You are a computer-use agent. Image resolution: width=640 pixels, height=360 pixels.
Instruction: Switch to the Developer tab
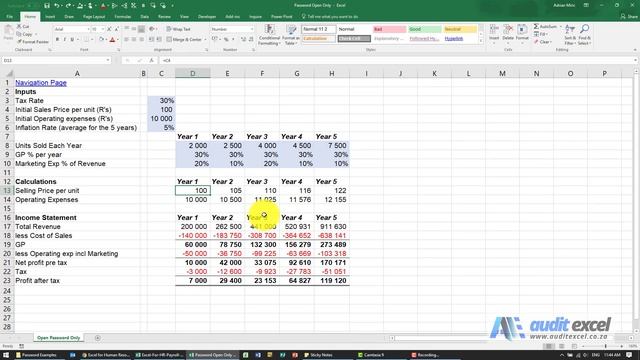pos(207,17)
